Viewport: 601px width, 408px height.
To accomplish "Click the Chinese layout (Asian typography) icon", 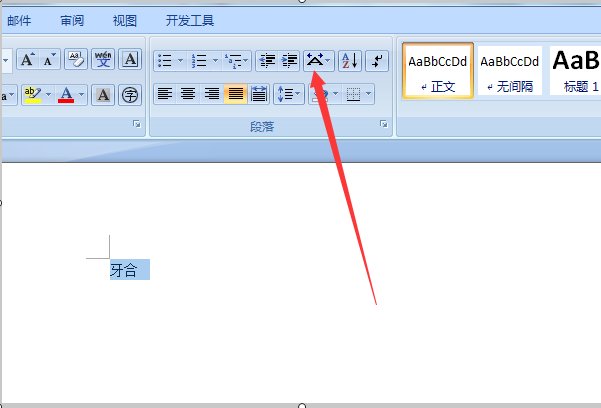I will (x=315, y=61).
